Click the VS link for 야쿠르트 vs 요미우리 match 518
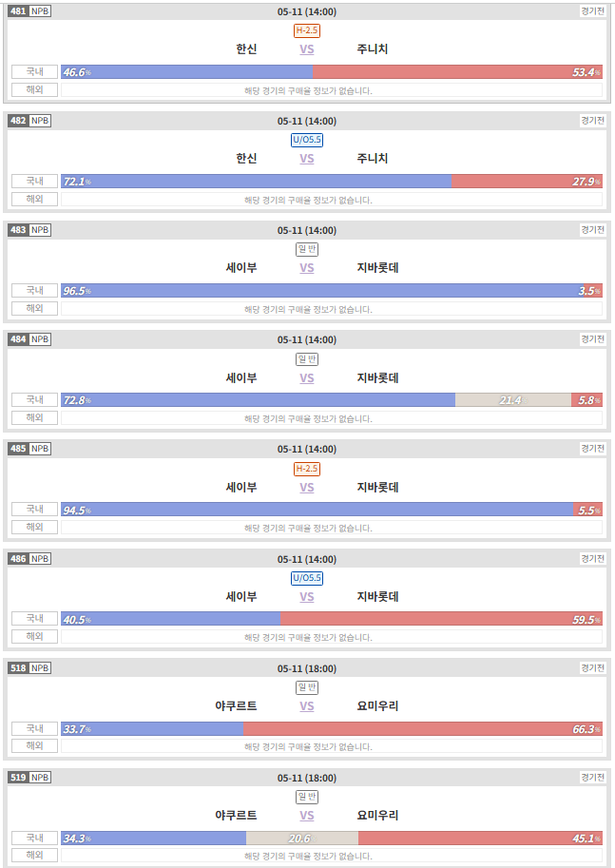 (307, 706)
